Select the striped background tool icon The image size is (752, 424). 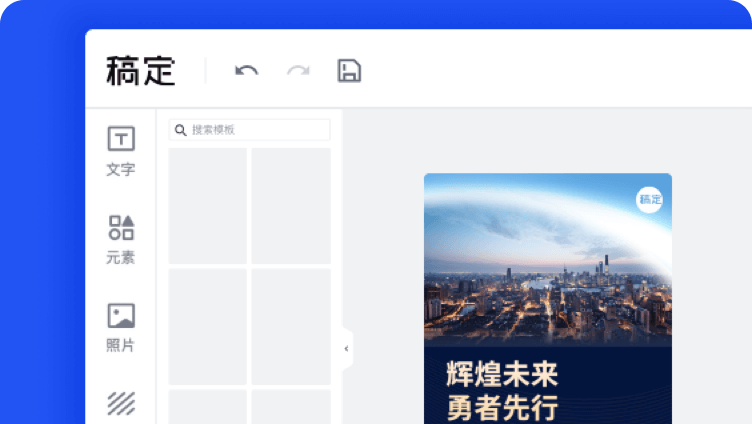pos(121,404)
